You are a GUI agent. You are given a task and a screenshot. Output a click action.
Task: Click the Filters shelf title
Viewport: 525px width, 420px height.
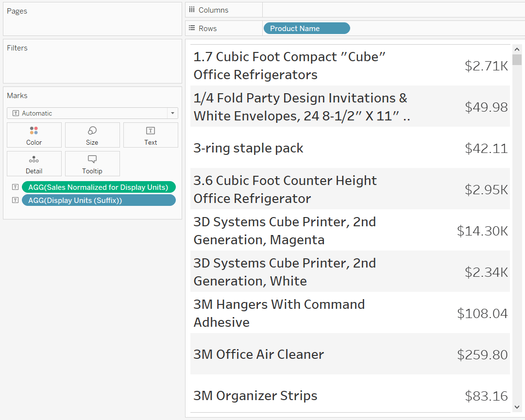click(17, 48)
